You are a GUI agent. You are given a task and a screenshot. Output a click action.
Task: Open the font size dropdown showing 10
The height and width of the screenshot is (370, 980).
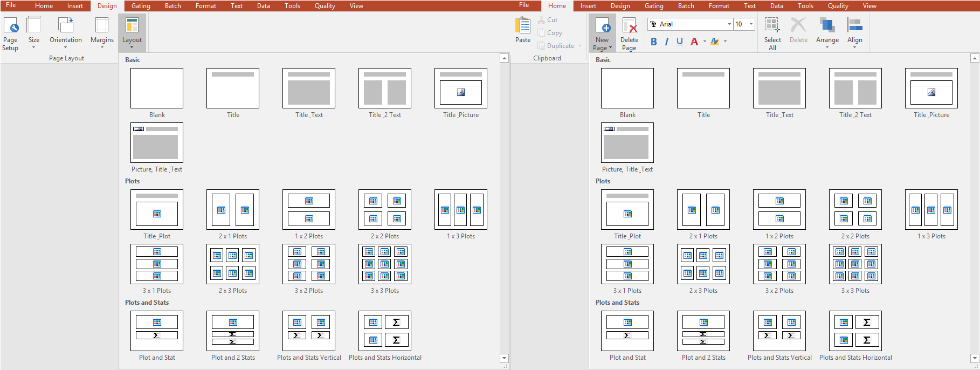pyautogui.click(x=751, y=24)
